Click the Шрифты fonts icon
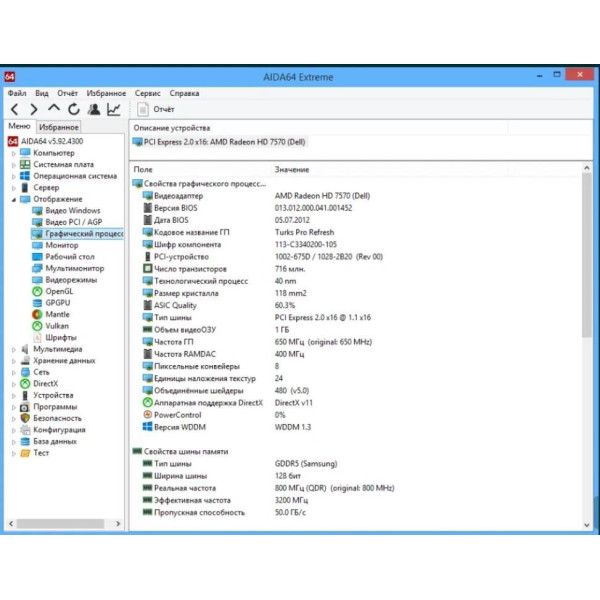The width and height of the screenshot is (600, 600). (37, 338)
